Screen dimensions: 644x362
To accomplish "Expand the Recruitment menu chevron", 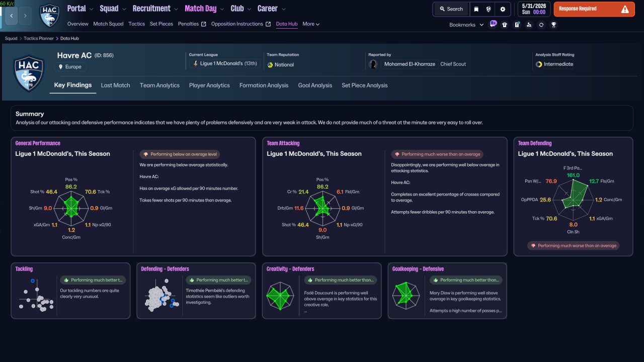I will click(x=176, y=9).
